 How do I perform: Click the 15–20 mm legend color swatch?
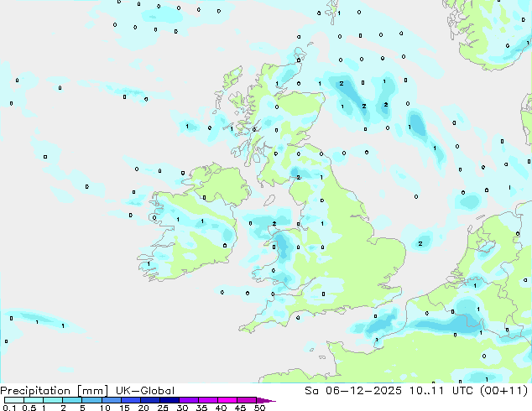[x=130, y=400]
